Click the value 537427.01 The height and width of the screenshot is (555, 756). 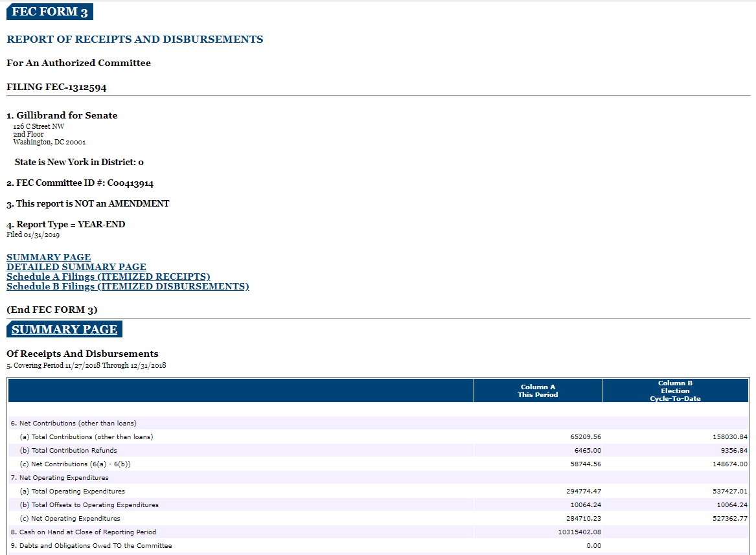pyautogui.click(x=730, y=492)
